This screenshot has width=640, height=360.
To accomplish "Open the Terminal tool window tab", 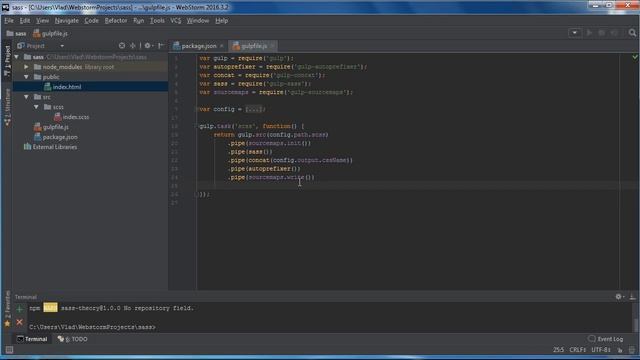I will [32, 339].
